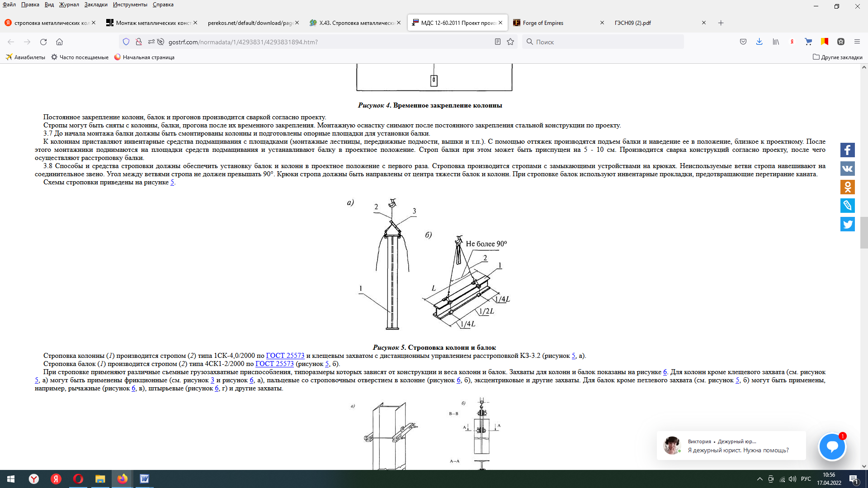Share the page on LiveJournal
Screen dimensions: 868x488
point(848,206)
